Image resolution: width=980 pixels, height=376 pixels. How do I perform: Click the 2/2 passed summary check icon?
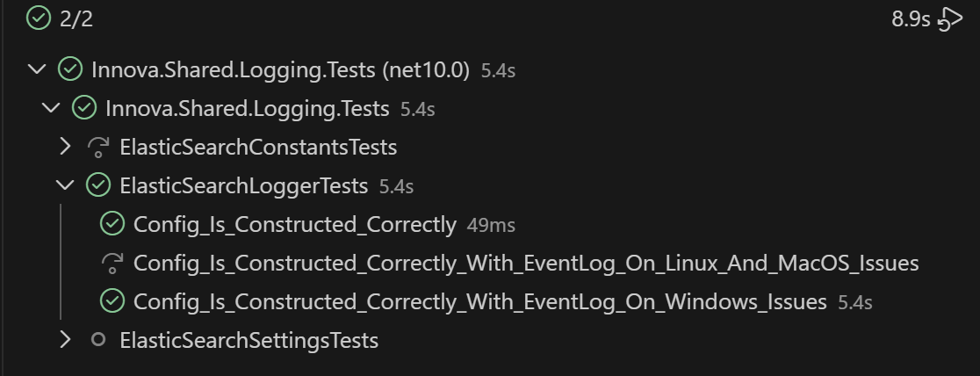tap(39, 19)
